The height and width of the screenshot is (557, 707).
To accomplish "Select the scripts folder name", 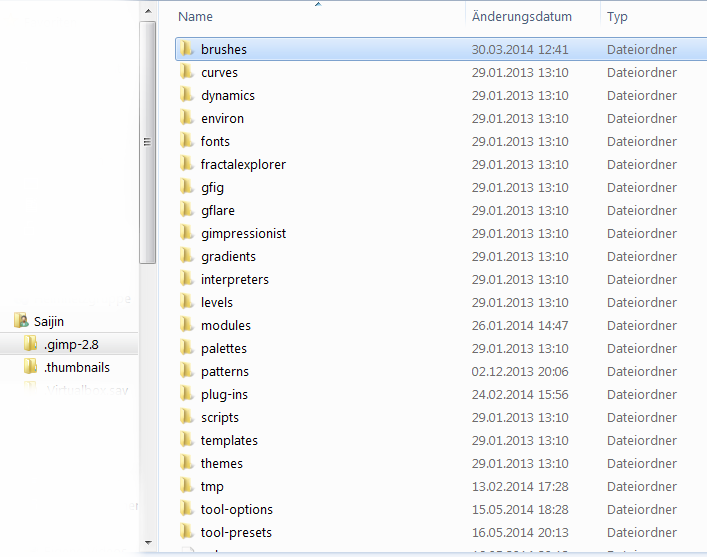I will coord(220,418).
